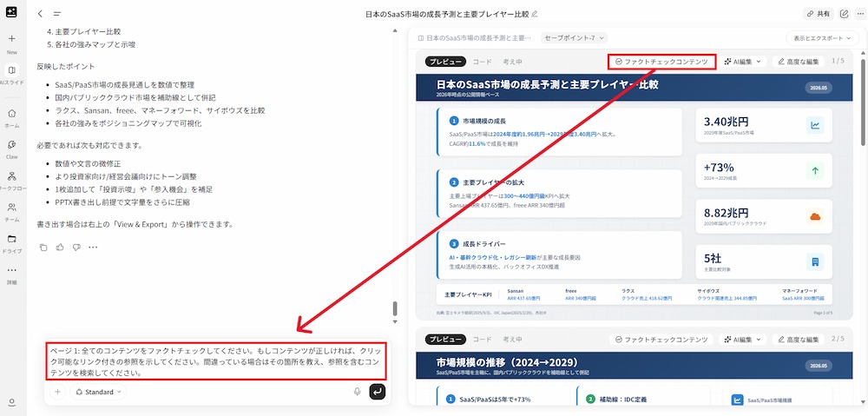This screenshot has width=868, height=416.
Task: Click the chat prompt text field
Action: point(216,360)
